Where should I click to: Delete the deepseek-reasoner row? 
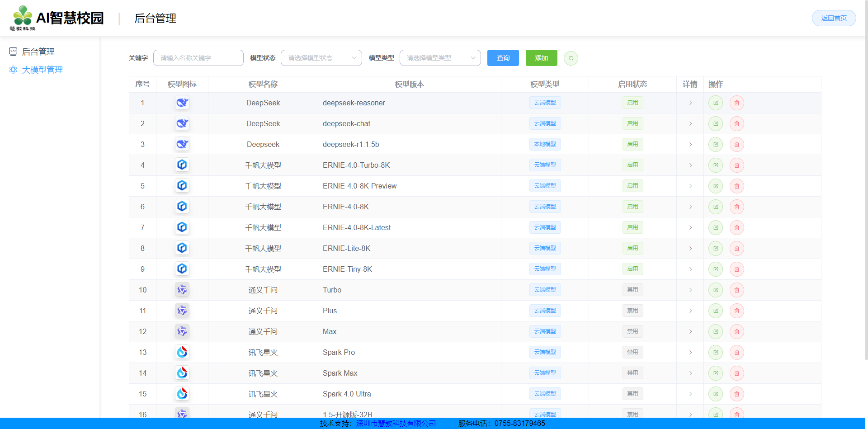[737, 103]
